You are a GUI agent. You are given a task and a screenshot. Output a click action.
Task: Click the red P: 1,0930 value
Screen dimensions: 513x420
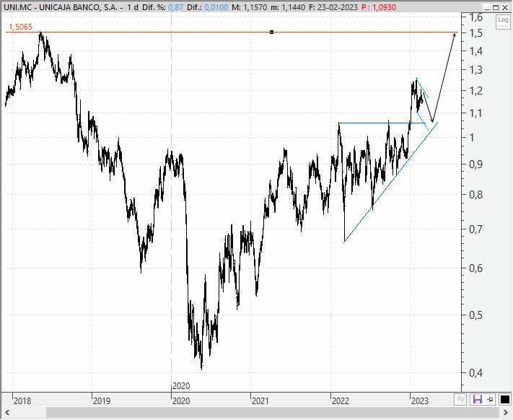click(x=379, y=7)
